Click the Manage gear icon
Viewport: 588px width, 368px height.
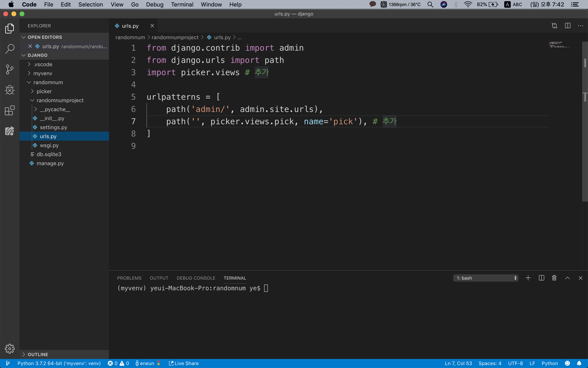[x=10, y=349]
